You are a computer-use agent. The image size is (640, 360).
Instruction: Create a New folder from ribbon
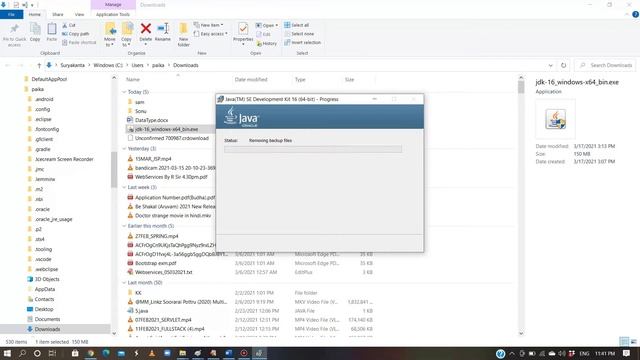(x=184, y=34)
